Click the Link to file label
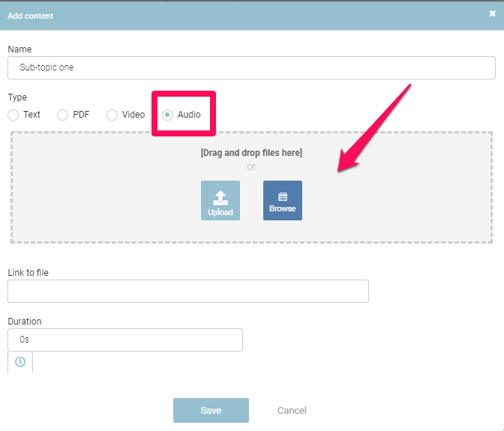Viewport: 504px width, 431px height. pyautogui.click(x=28, y=273)
